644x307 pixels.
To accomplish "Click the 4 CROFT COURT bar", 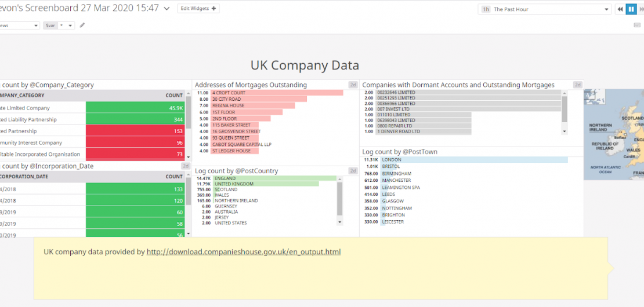I will (277, 93).
